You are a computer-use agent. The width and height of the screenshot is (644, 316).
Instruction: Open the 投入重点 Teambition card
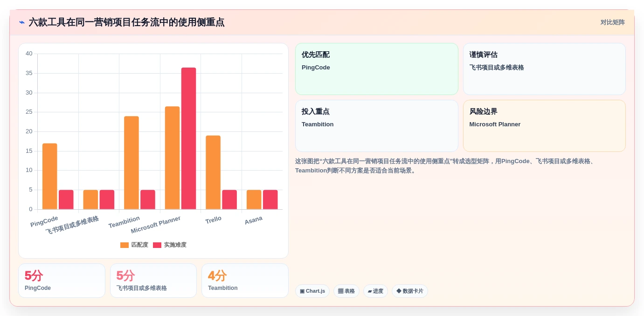(377, 126)
